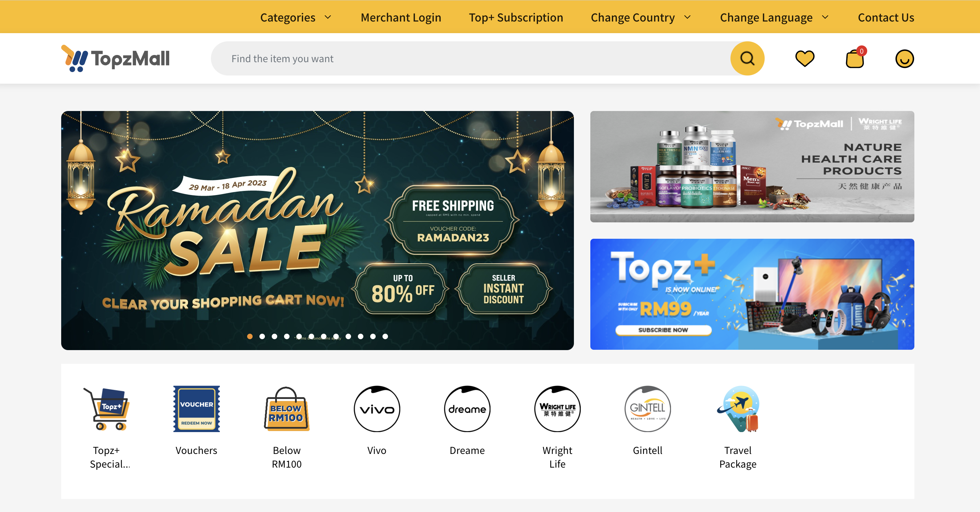
Task: Open the Topz+ Special cart icon
Action: [x=107, y=409]
